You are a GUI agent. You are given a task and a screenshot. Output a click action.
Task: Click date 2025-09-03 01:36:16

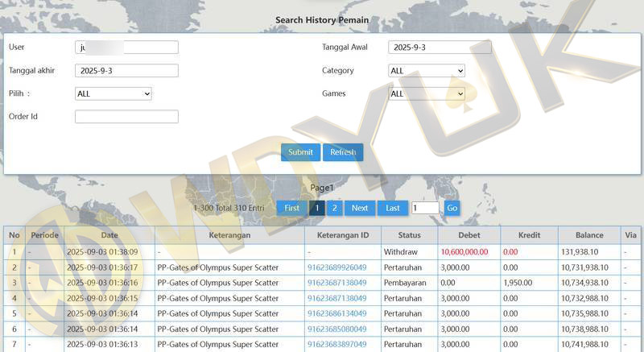(x=102, y=283)
